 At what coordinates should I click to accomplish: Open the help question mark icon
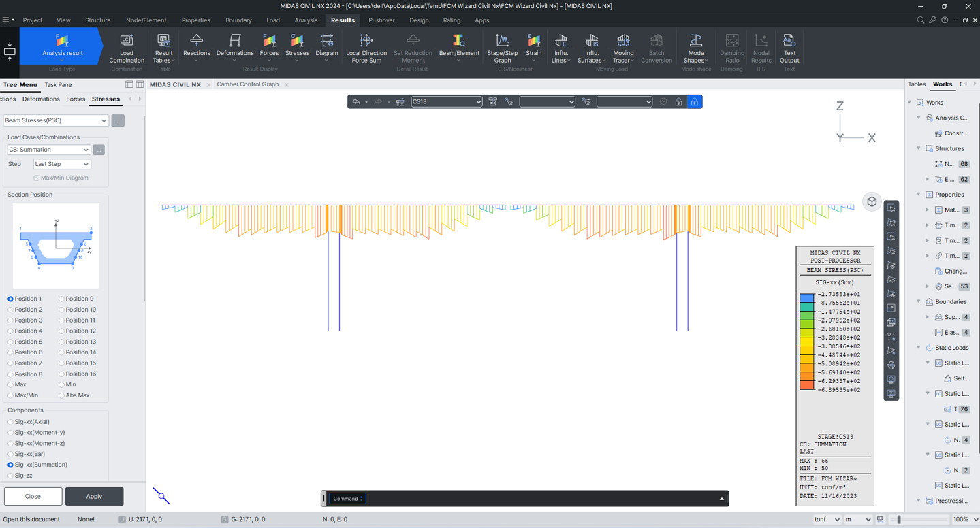(945, 20)
